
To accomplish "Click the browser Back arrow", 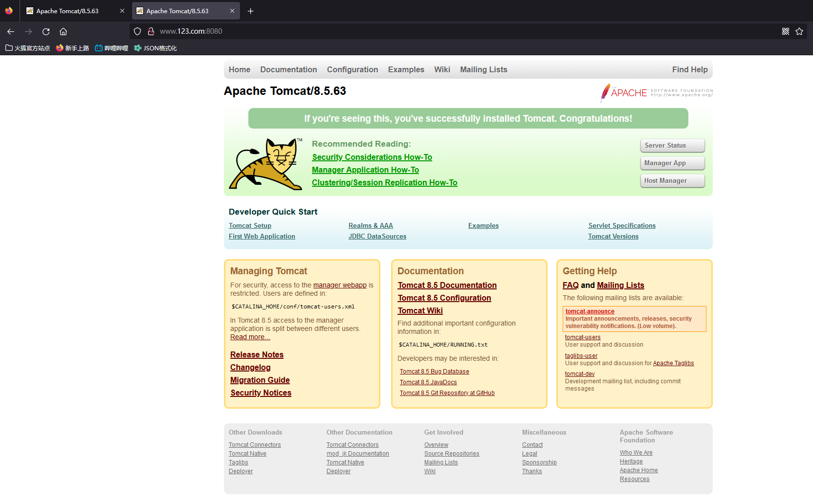I will coord(11,31).
